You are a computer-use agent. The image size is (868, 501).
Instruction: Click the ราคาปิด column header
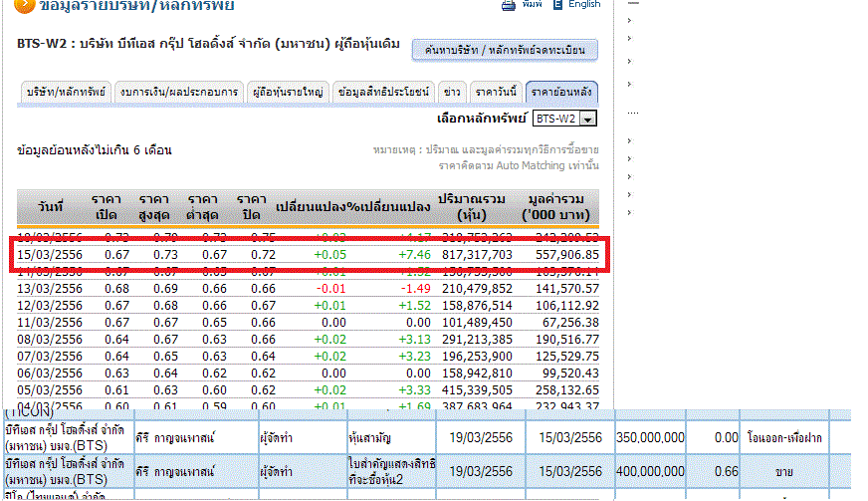(x=251, y=207)
